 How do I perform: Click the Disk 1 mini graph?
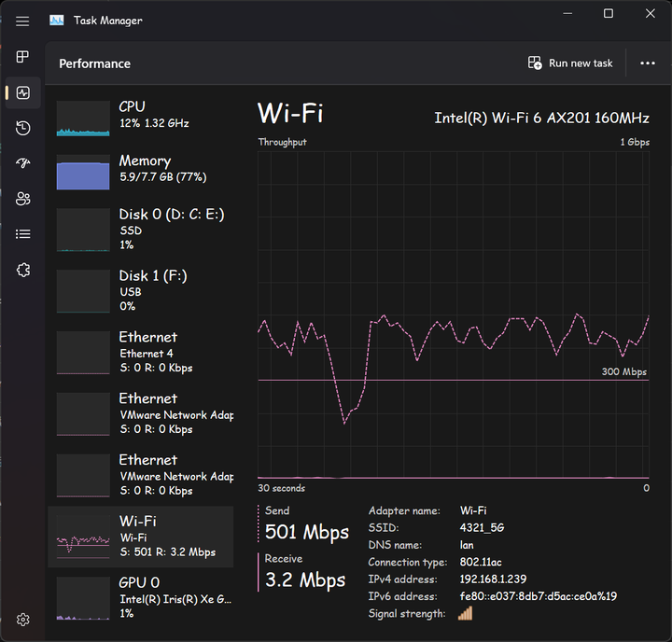coord(83,291)
